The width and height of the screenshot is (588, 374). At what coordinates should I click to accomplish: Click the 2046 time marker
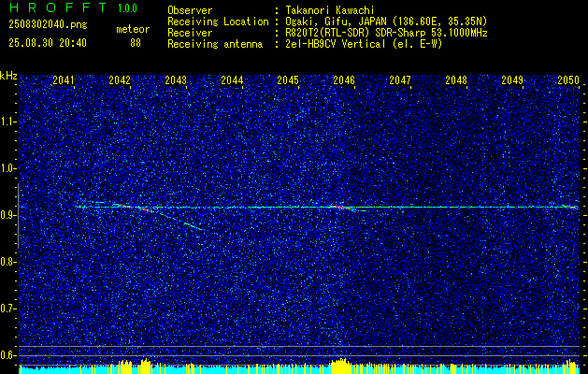pos(344,80)
